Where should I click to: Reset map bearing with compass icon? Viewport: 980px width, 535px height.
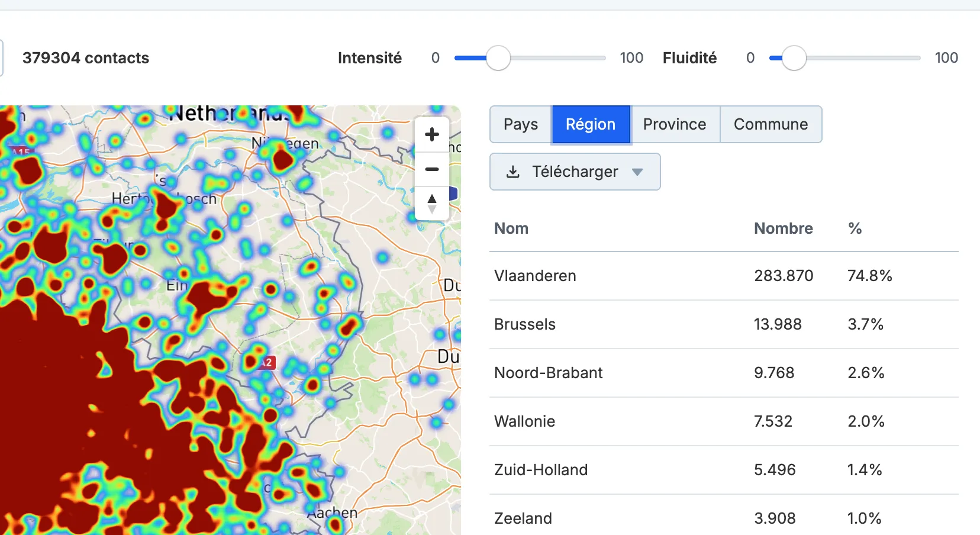click(432, 204)
